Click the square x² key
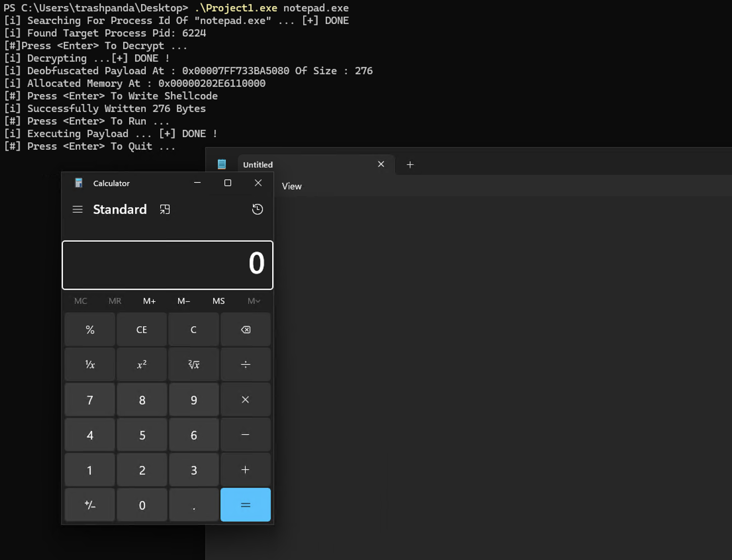Screen dimensions: 732x560 (142, 365)
